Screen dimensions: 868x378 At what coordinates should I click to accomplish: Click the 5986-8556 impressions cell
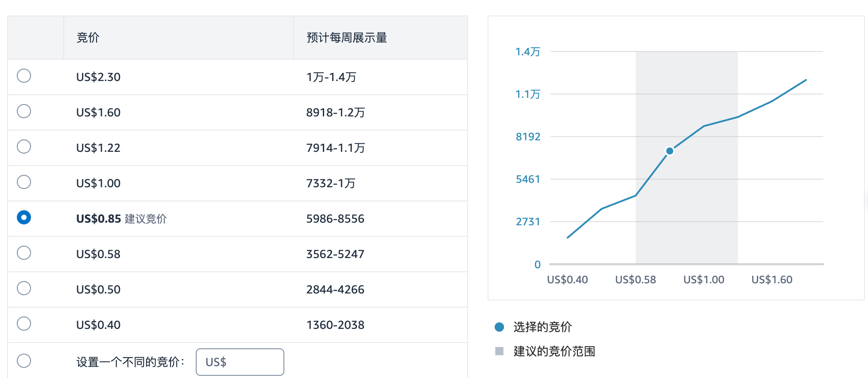tap(335, 219)
